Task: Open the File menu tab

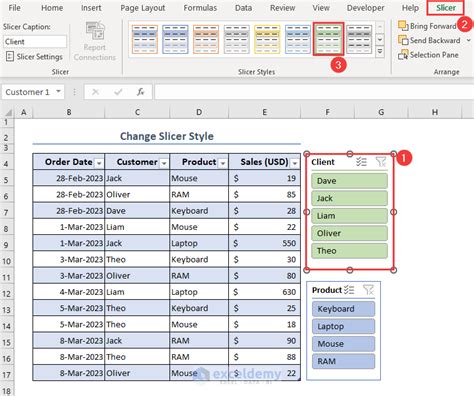Action: pos(14,8)
